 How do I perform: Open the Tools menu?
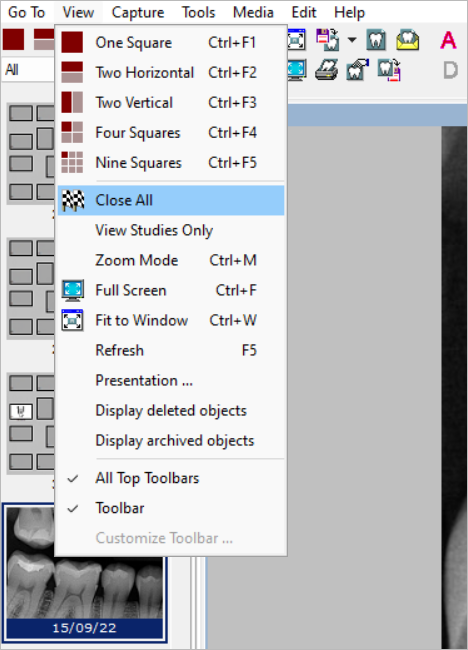[199, 12]
